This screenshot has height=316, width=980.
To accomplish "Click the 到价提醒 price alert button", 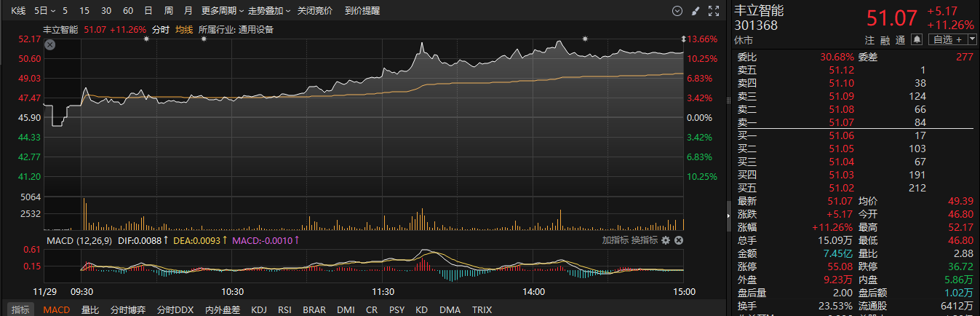I will pos(362,11).
